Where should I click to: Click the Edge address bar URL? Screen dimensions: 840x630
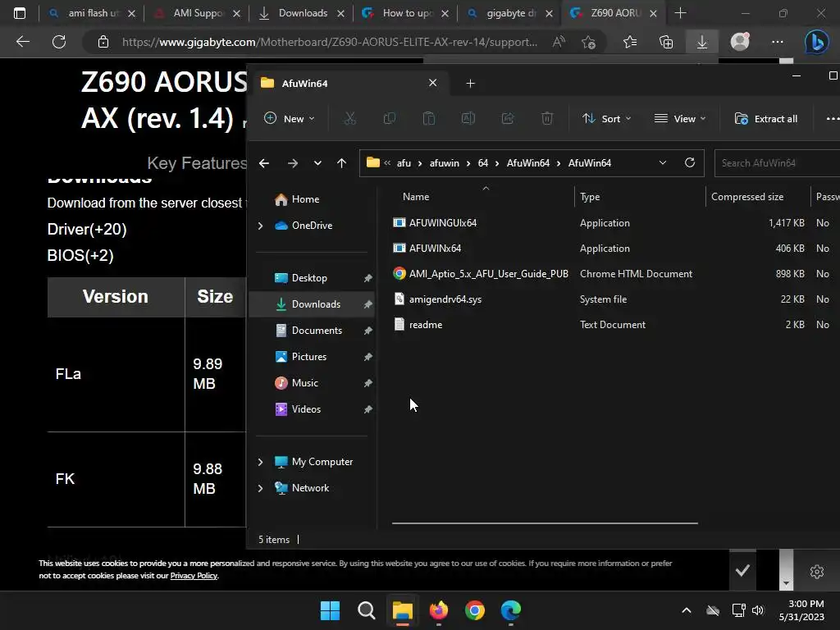(330, 42)
